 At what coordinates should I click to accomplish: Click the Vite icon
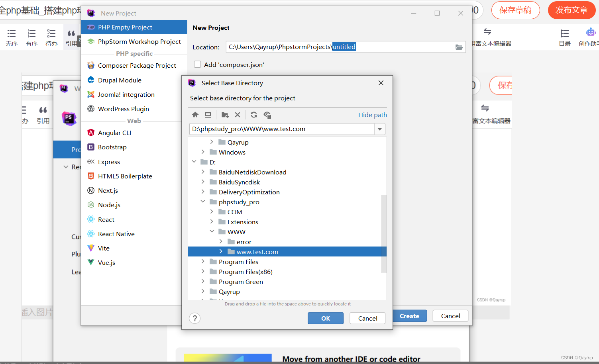91,248
